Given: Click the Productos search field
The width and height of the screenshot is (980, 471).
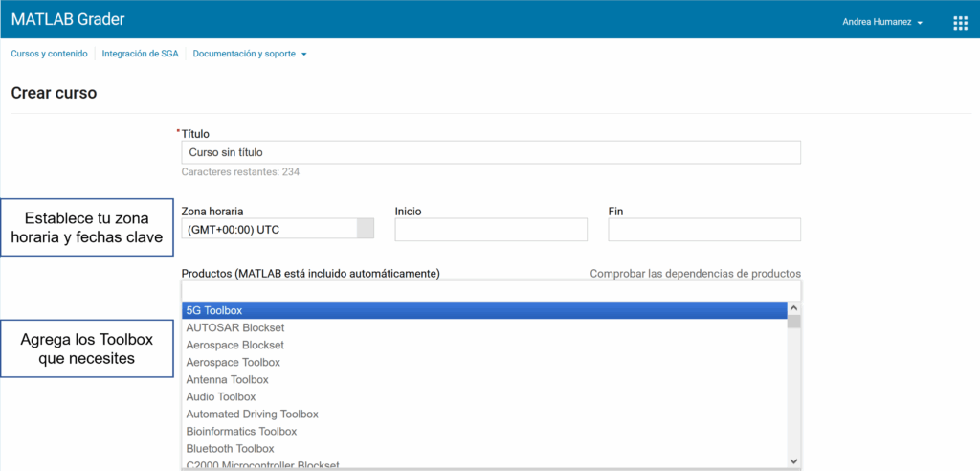Looking at the screenshot, I should click(491, 291).
